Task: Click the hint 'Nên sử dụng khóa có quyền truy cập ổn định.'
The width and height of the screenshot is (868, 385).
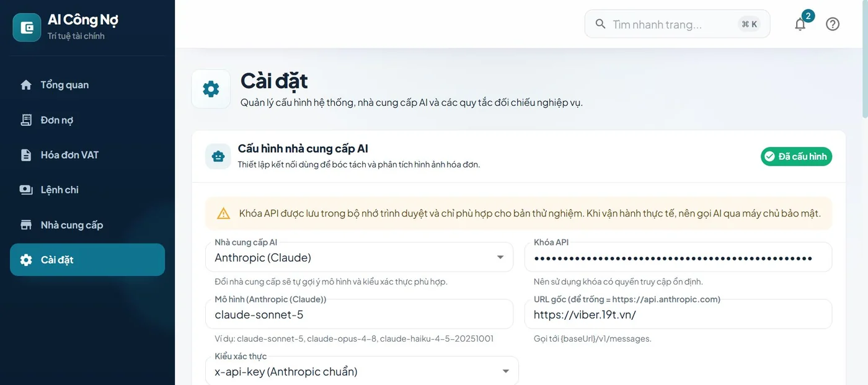Action: (x=618, y=281)
